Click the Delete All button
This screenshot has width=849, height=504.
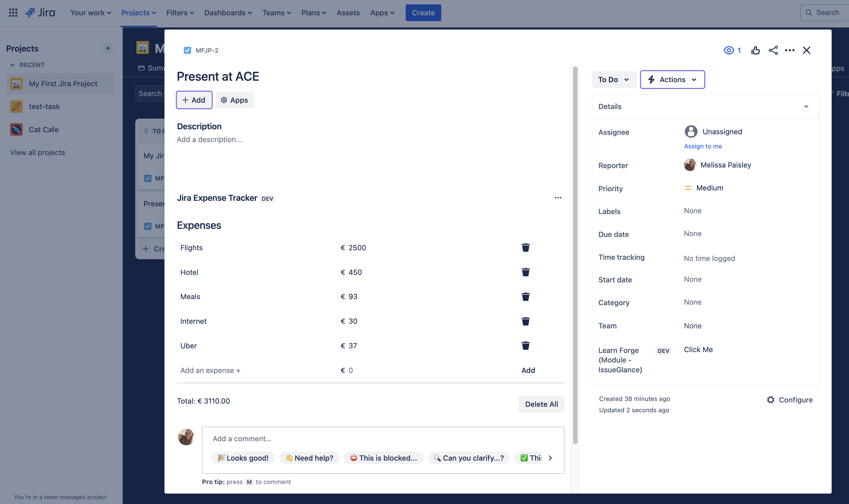coord(541,404)
